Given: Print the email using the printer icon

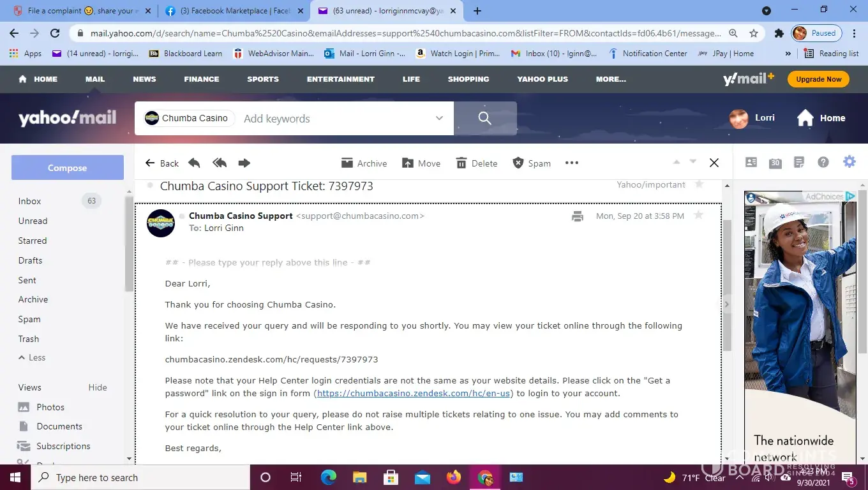Looking at the screenshot, I should [578, 216].
